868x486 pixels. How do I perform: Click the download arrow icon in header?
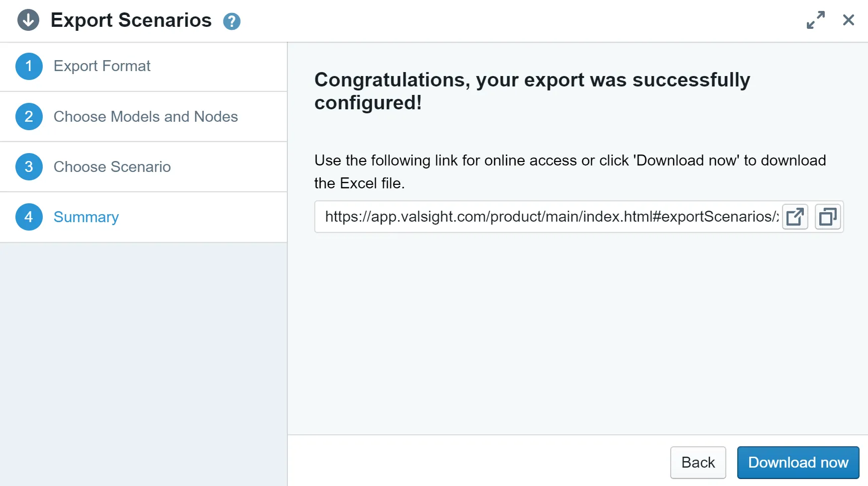[28, 20]
